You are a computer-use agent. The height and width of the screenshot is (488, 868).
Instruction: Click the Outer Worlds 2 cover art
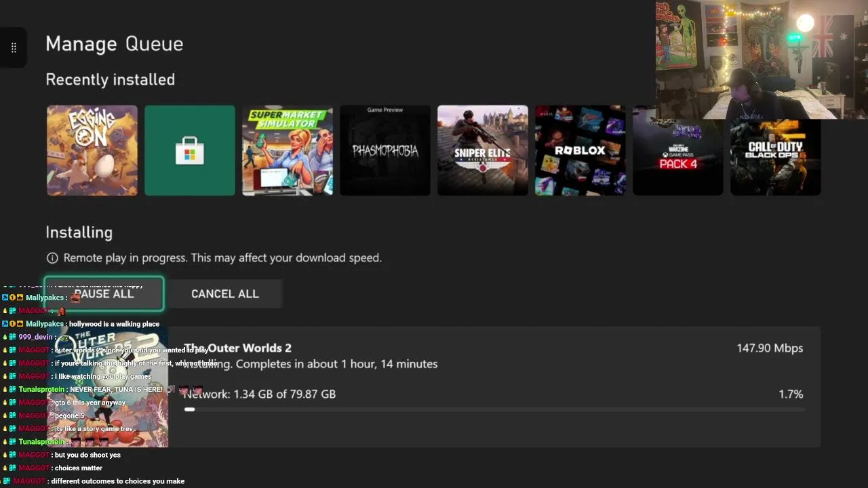(x=107, y=387)
